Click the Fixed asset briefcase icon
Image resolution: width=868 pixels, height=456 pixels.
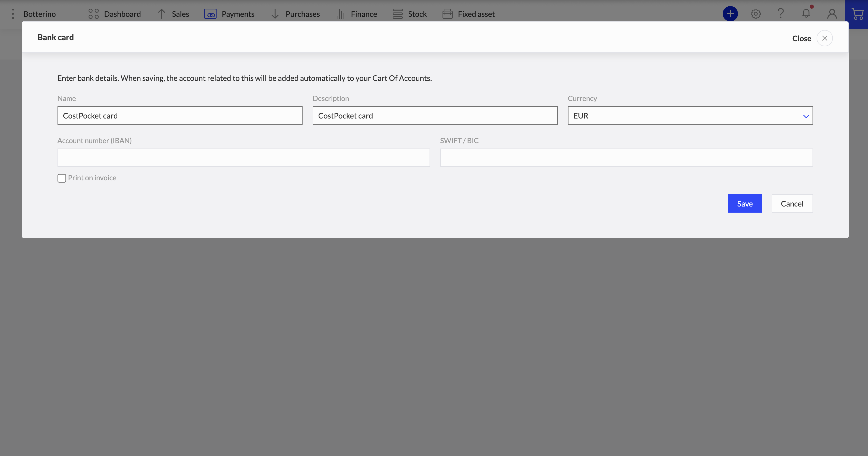click(447, 14)
